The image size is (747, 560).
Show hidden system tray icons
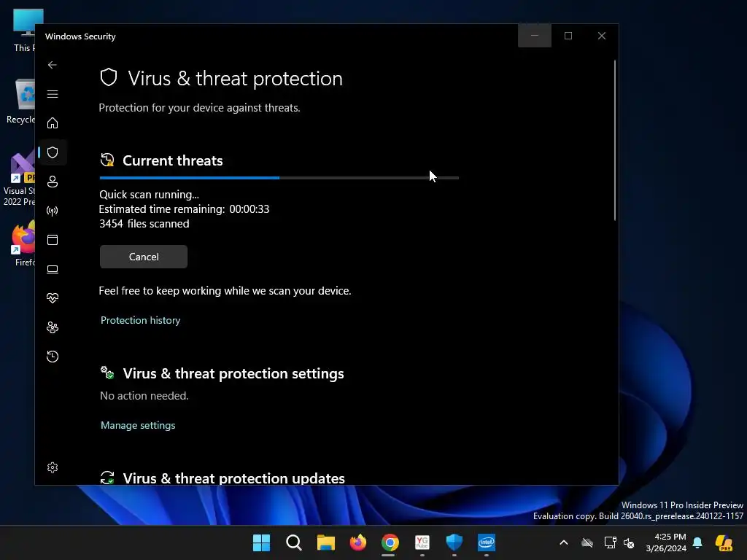click(564, 542)
